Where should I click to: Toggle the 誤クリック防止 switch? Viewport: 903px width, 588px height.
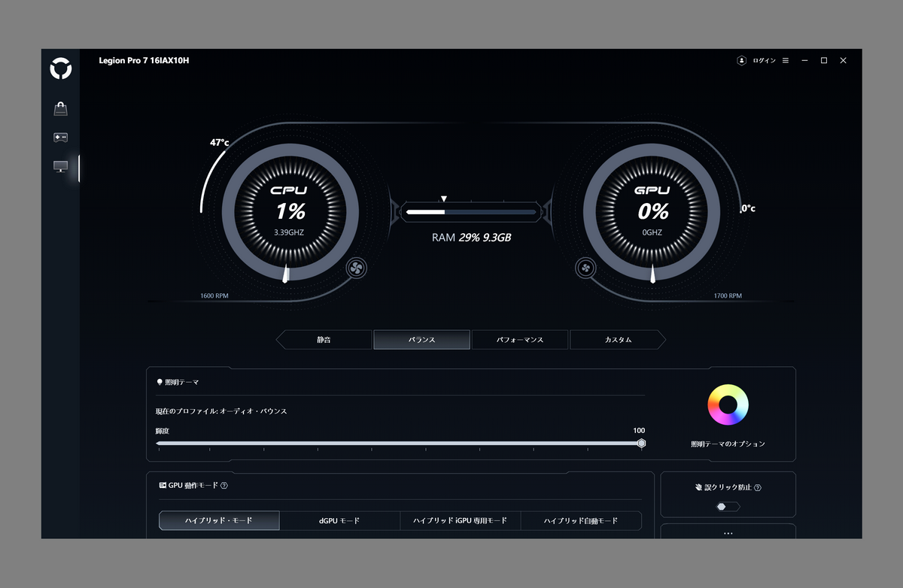point(728,507)
